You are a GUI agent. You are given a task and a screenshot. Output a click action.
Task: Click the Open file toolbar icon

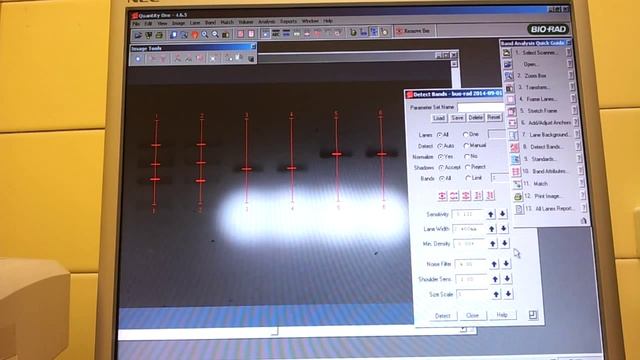pyautogui.click(x=138, y=35)
